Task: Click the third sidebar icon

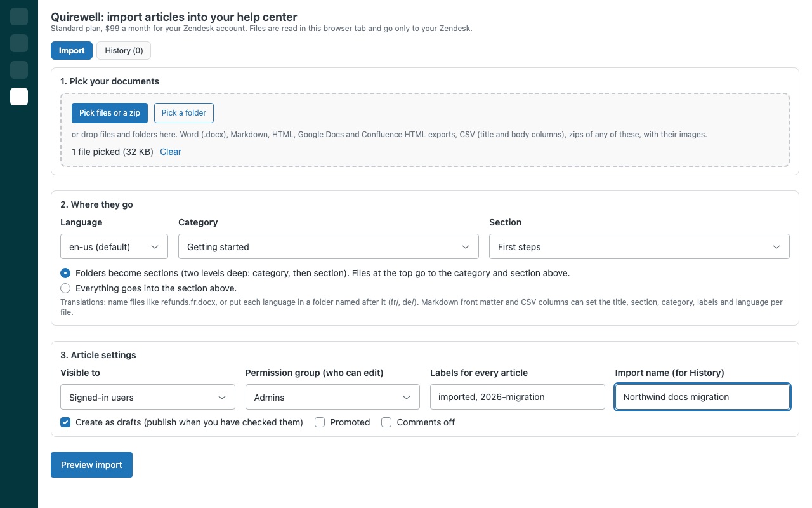Action: coord(19,70)
